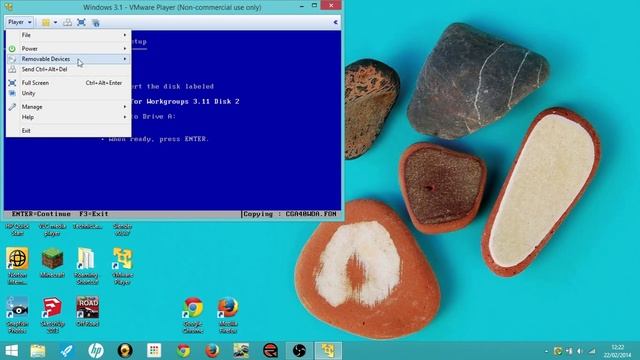
Task: Click the Send Ctrl+Alt+Del toolbar icon
Action: [67, 22]
